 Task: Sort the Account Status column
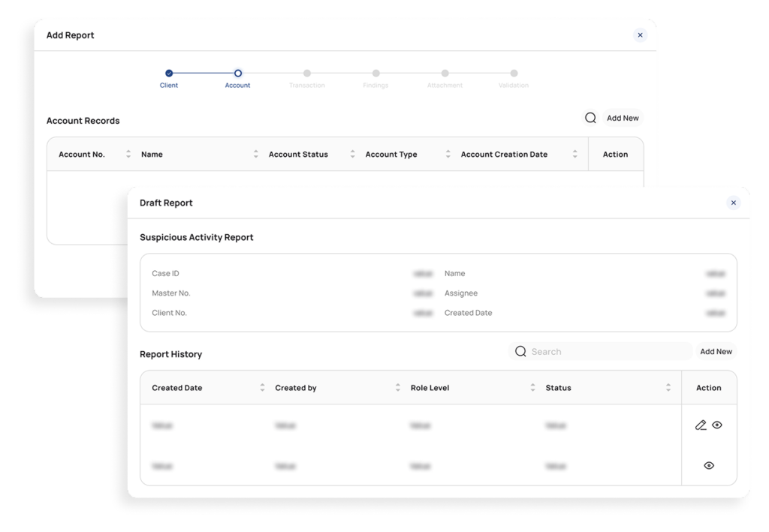tap(351, 153)
